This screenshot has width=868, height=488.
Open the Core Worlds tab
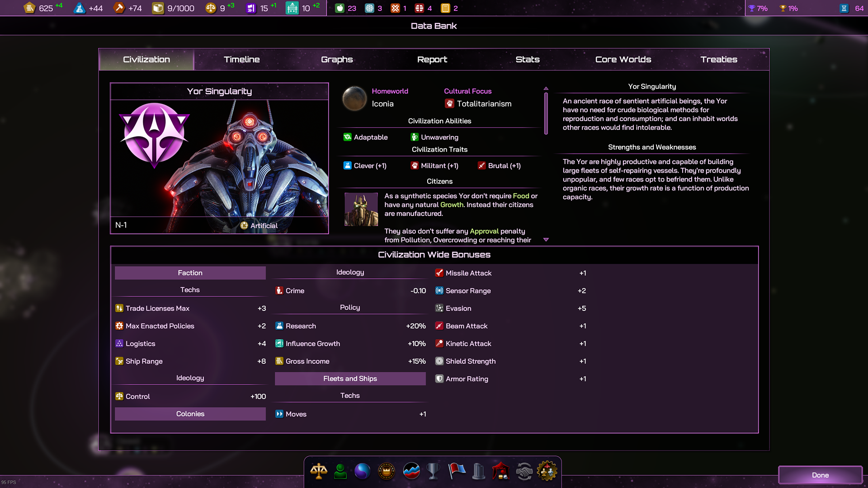[623, 60]
